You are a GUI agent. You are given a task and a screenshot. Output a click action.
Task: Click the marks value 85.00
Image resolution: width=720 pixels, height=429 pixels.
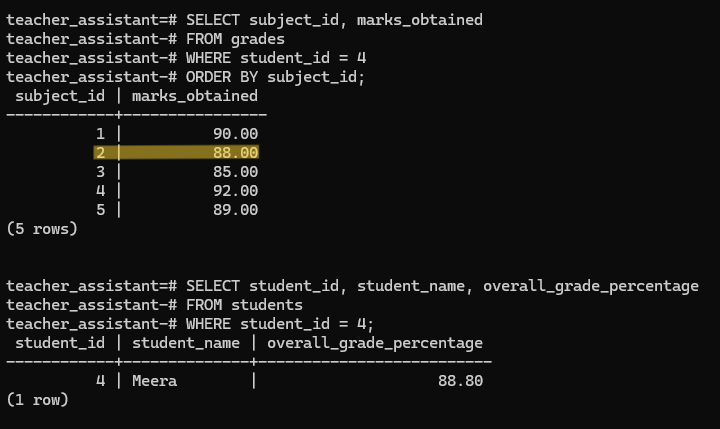pos(235,172)
